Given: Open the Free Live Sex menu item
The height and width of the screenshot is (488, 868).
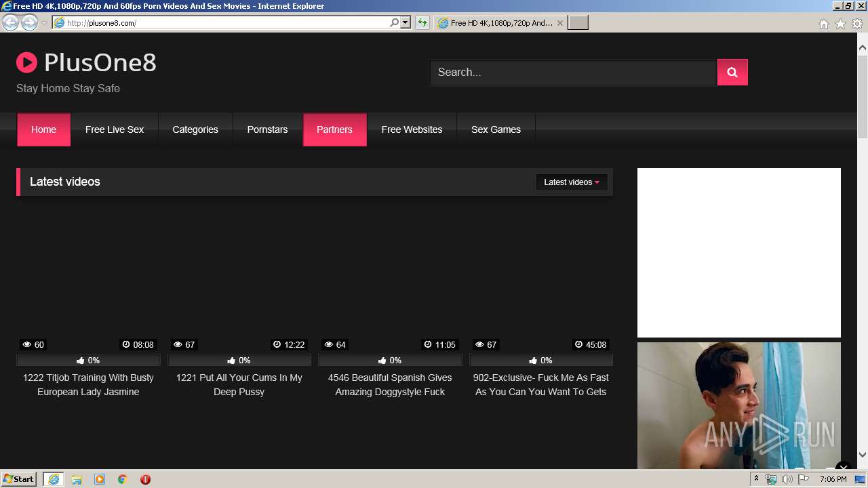Looking at the screenshot, I should point(115,129).
